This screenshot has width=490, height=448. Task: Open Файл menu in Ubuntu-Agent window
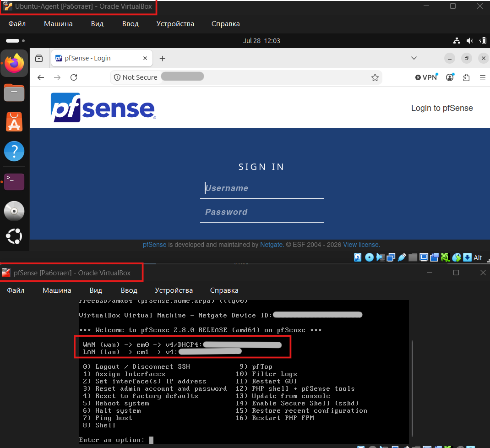(x=17, y=24)
